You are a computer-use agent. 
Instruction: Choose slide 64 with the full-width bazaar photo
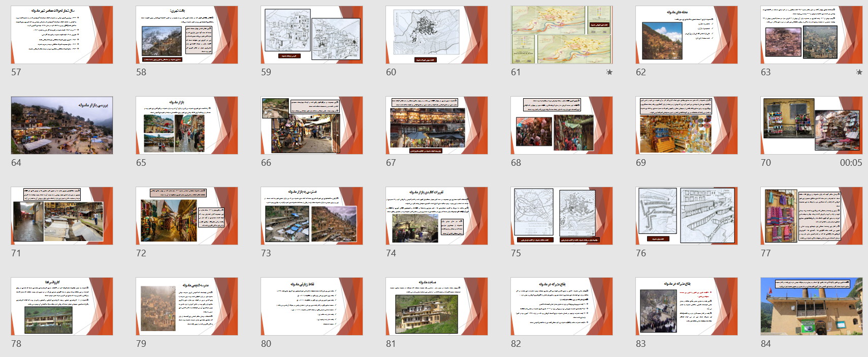62,125
